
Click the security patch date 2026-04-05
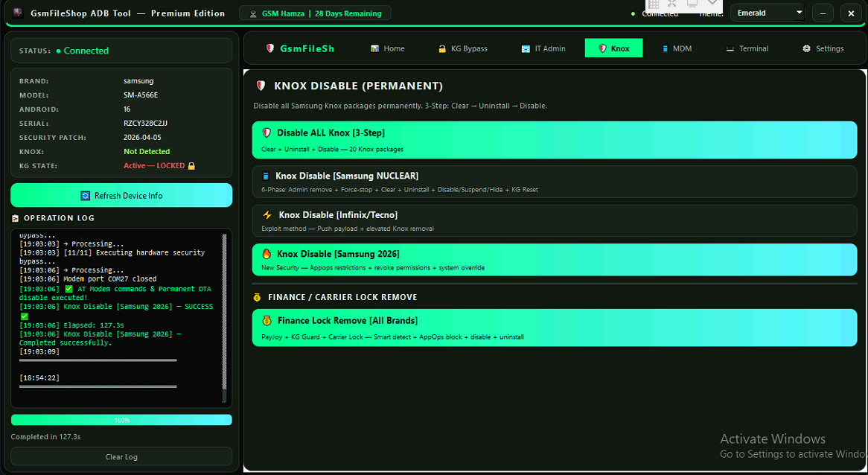coord(142,137)
